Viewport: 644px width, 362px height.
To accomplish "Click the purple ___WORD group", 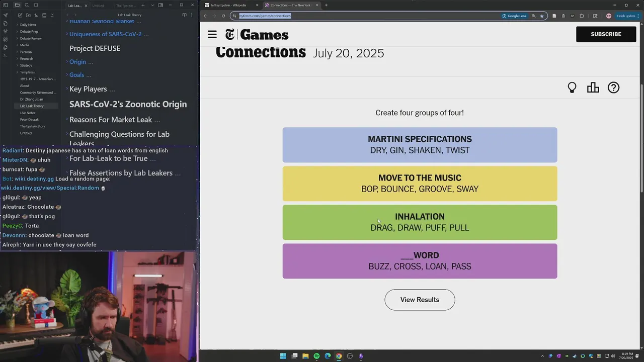I will (420, 261).
